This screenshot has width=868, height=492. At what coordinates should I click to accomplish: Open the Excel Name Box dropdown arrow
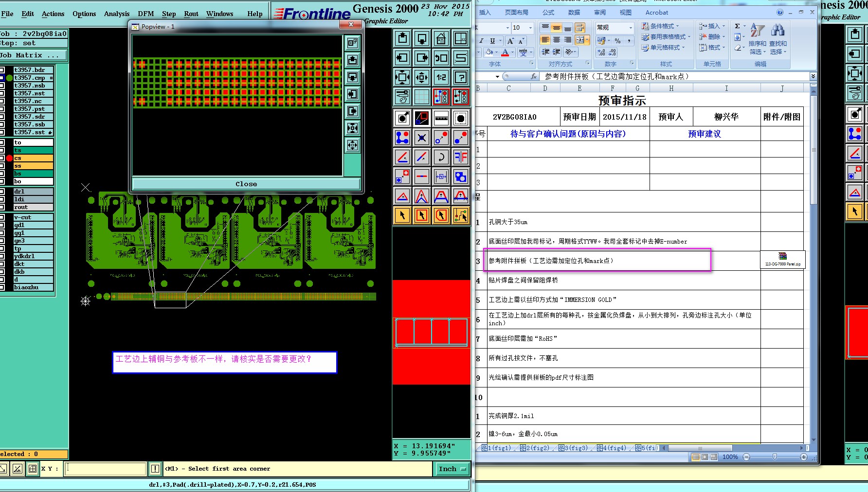pos(497,77)
